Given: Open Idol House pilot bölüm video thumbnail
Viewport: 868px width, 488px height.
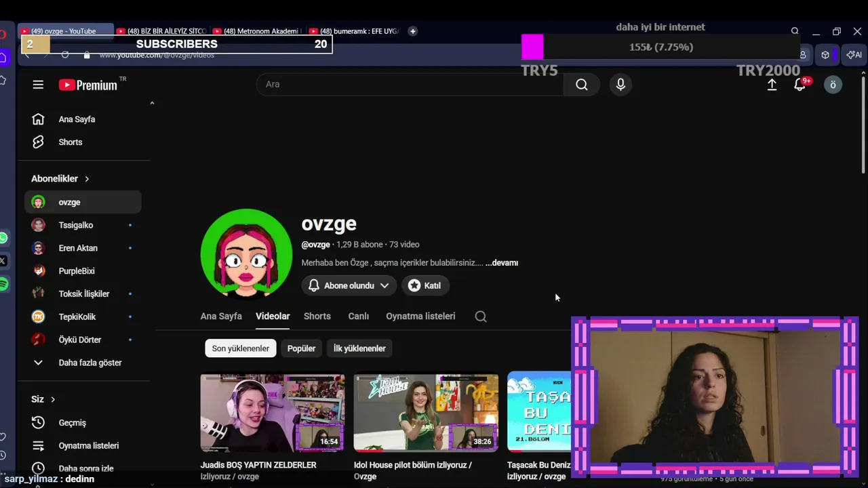Looking at the screenshot, I should [426, 413].
